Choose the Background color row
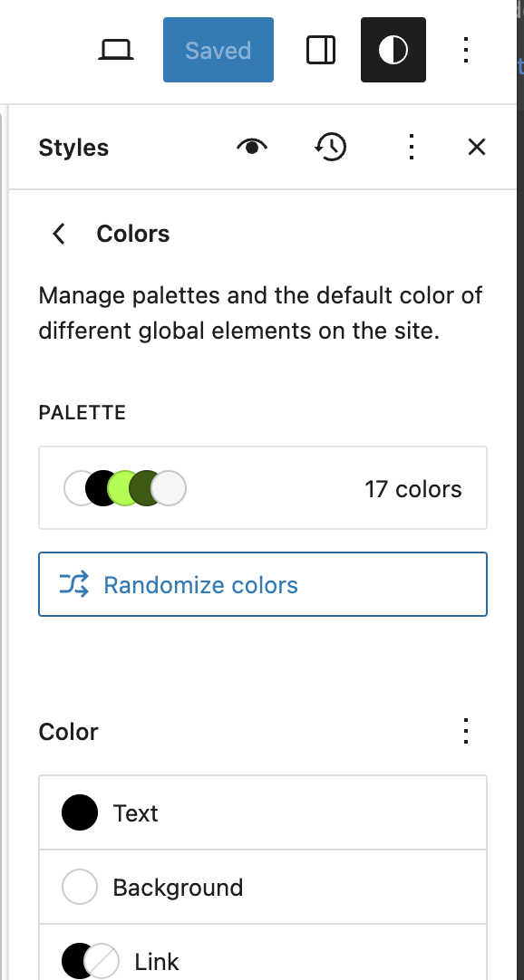The width and height of the screenshot is (524, 980). click(x=262, y=887)
